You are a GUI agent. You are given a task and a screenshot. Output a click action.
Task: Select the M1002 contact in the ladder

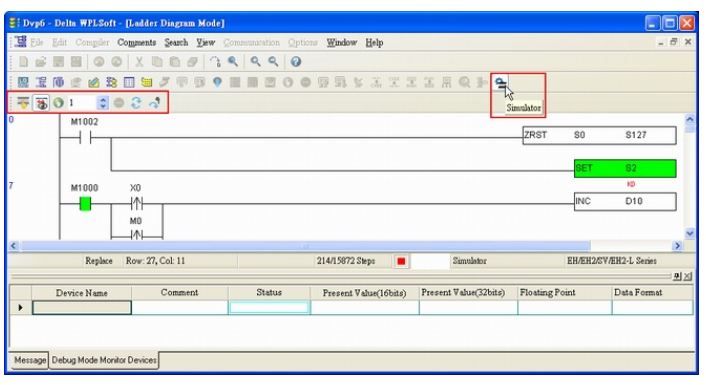tap(85, 137)
